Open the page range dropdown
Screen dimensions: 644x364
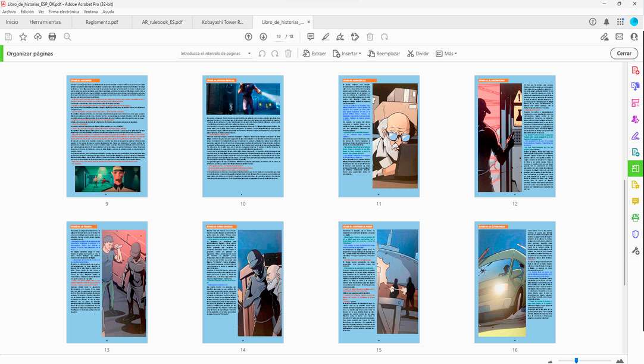click(249, 54)
